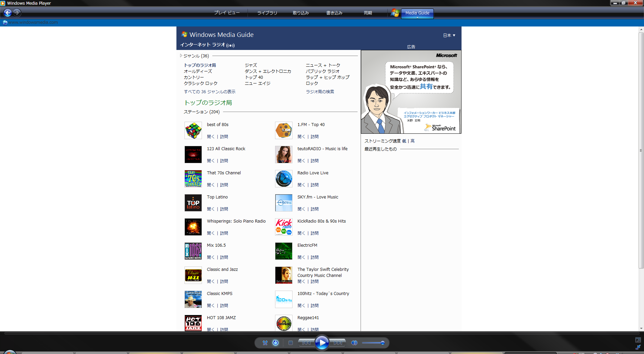The image size is (644, 354).
Task: Switch to full screen view icon
Action: [x=638, y=340]
